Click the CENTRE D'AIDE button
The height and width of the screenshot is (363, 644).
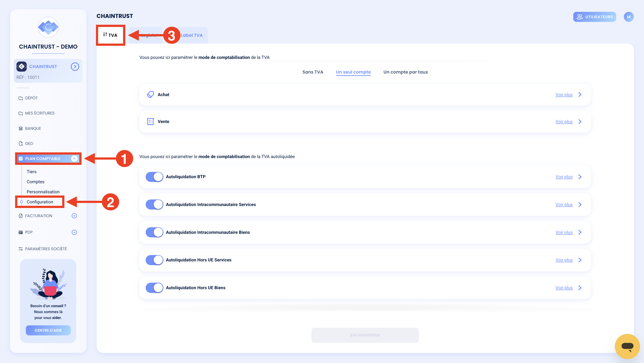(x=48, y=330)
